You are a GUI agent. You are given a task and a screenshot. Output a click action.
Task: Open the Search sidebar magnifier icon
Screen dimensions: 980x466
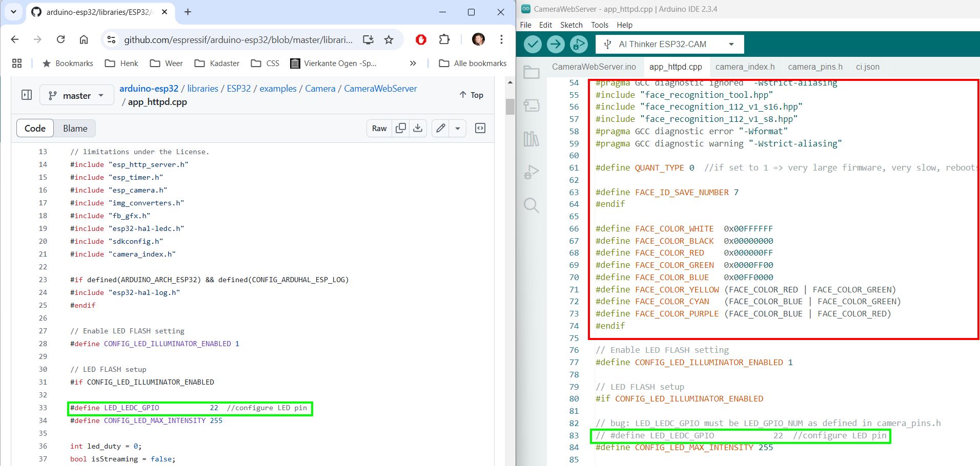(x=531, y=205)
